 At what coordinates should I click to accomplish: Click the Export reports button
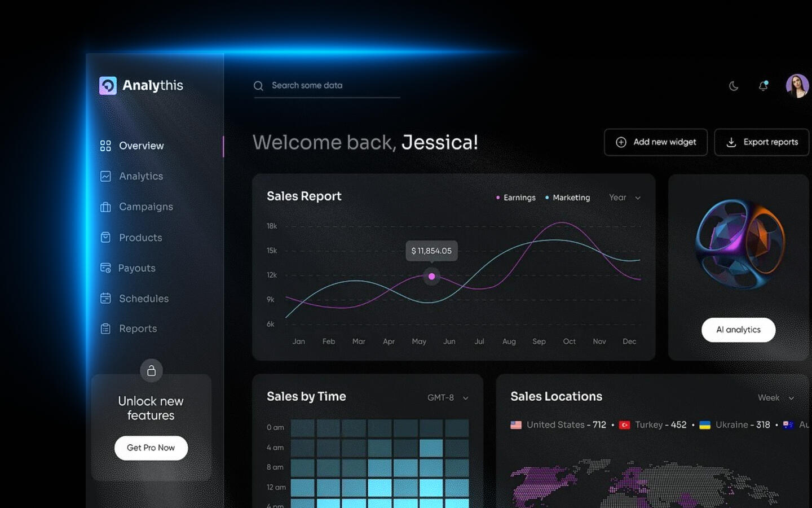pyautogui.click(x=762, y=142)
